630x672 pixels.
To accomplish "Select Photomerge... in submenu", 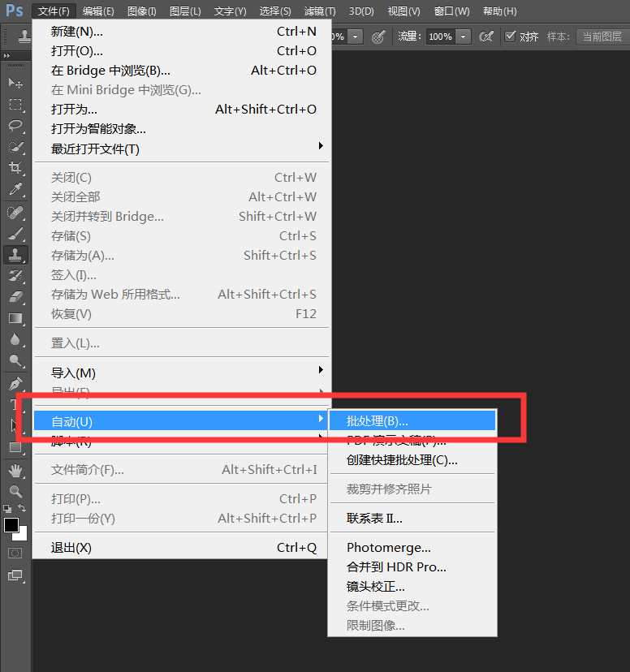I will [x=412, y=547].
